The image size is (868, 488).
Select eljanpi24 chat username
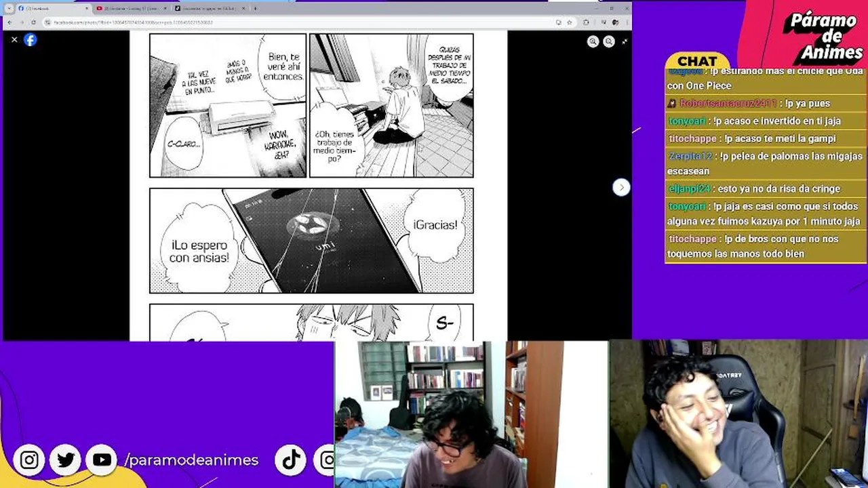tap(689, 189)
